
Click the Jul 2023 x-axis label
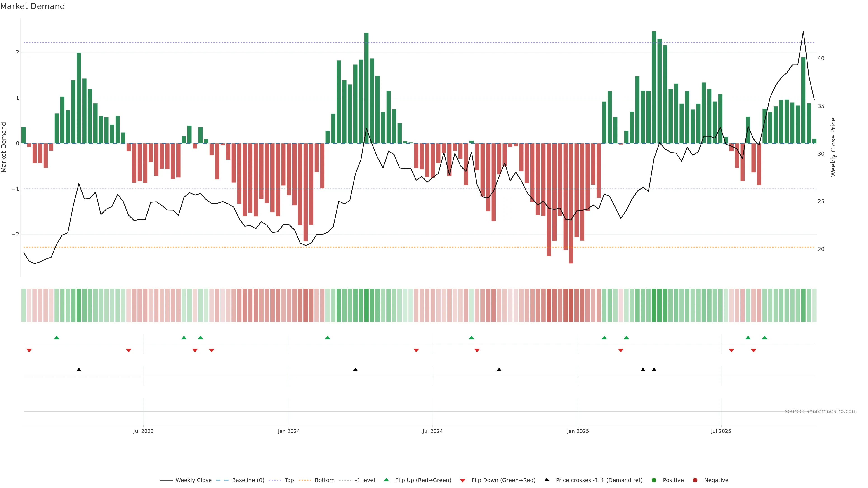click(x=143, y=431)
